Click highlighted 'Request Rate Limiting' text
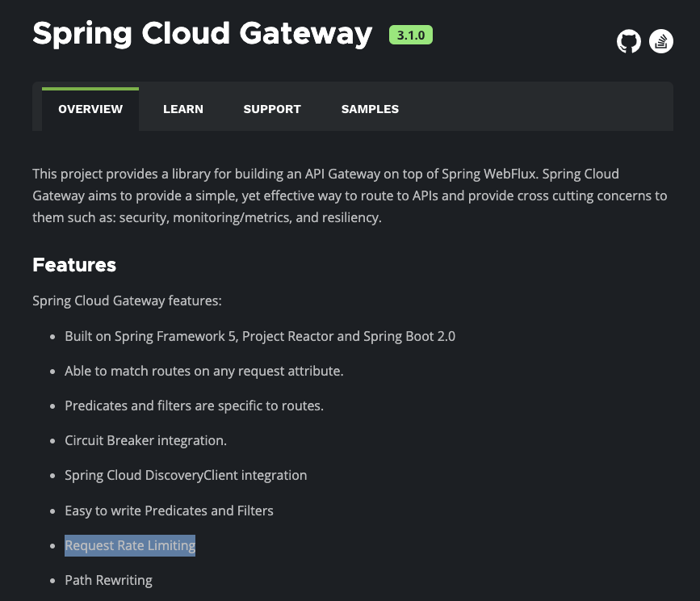 click(130, 545)
